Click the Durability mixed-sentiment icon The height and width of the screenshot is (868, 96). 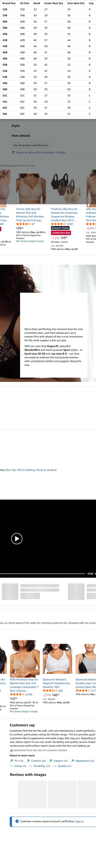(31, 766)
